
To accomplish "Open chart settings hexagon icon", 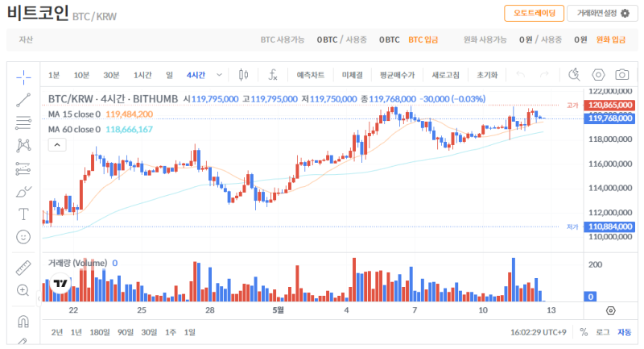I will pyautogui.click(x=598, y=75).
